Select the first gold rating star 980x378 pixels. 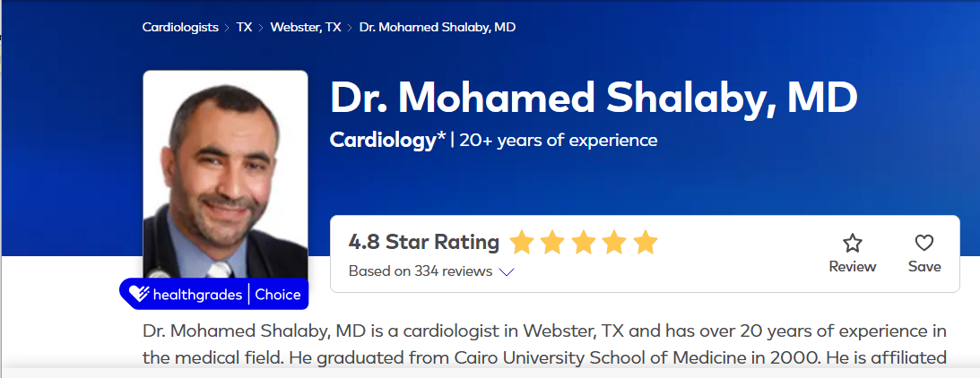pos(522,242)
